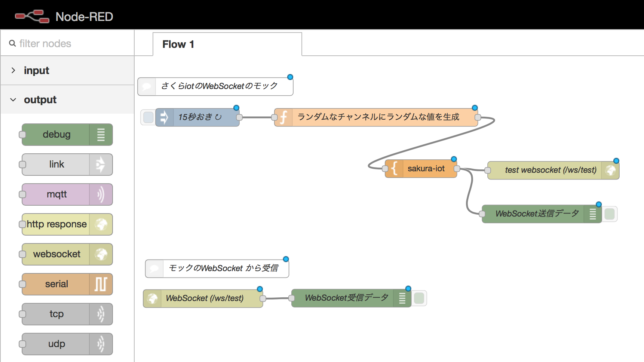Screen dimensions: 644x362
Task: Click the link palette node arrow icon
Action: pyautogui.click(x=101, y=165)
